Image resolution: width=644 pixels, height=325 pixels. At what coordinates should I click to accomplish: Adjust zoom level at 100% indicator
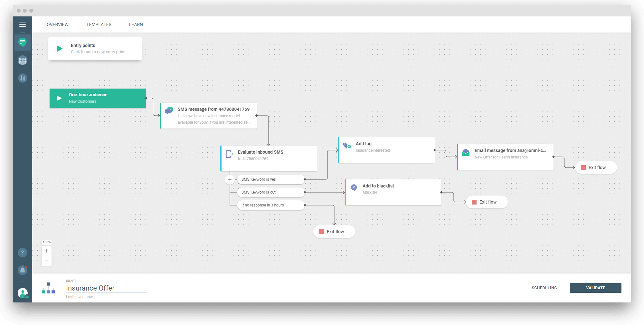(47, 242)
